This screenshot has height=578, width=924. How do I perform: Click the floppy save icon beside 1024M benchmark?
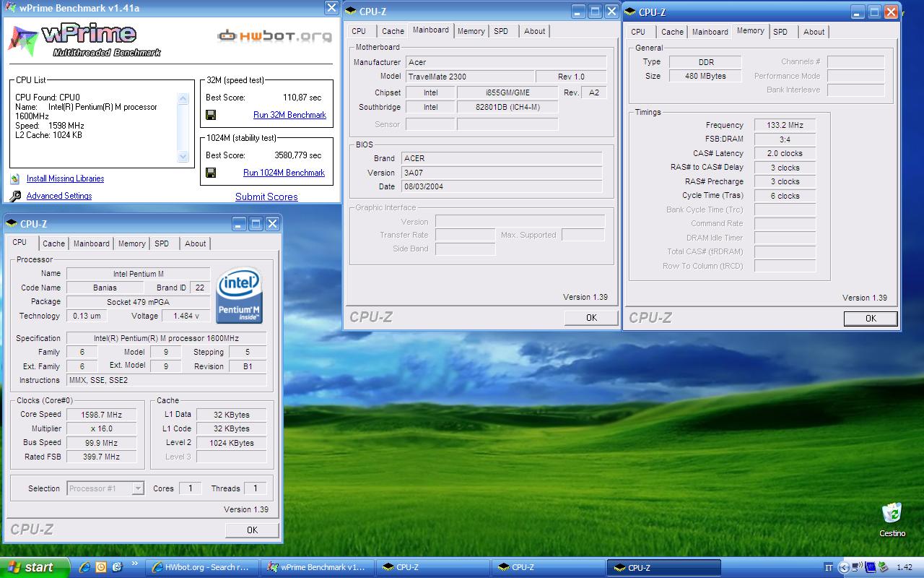pyautogui.click(x=211, y=173)
